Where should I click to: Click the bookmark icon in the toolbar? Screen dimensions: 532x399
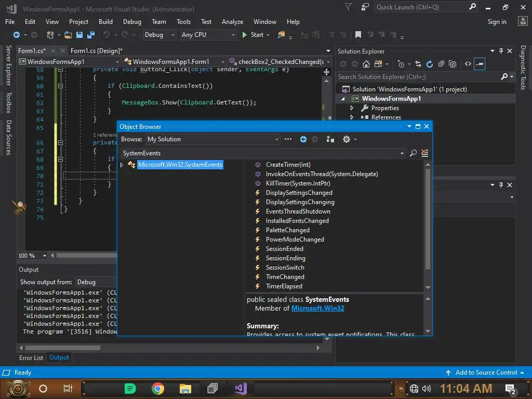pyautogui.click(x=358, y=35)
